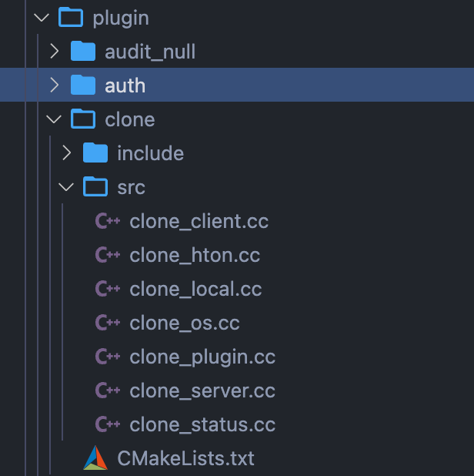The image size is (474, 476).
Task: Click the C++ icon beside clone_client.cc
Action: click(107, 222)
